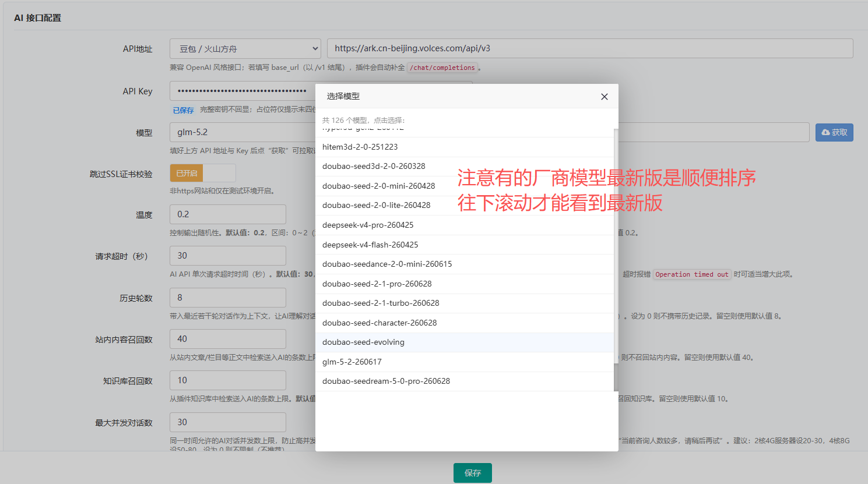The height and width of the screenshot is (484, 868).
Task: Pick doubao-seed-evolving in the model list
Action: (465, 342)
